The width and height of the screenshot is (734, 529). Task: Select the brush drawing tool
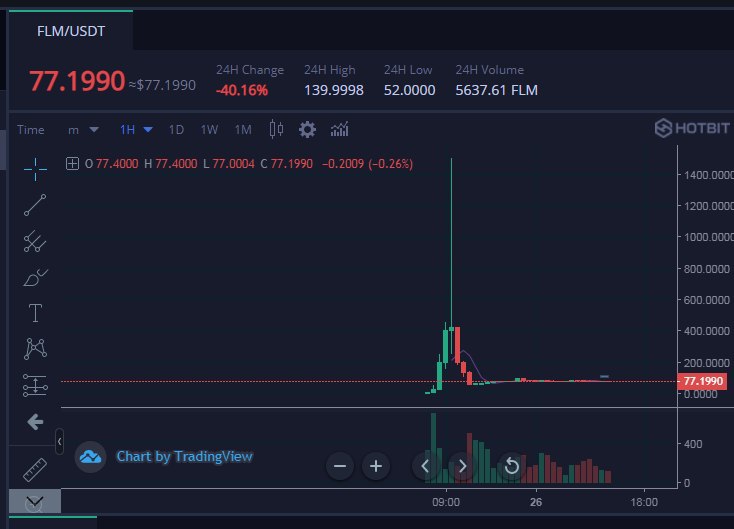pyautogui.click(x=35, y=277)
